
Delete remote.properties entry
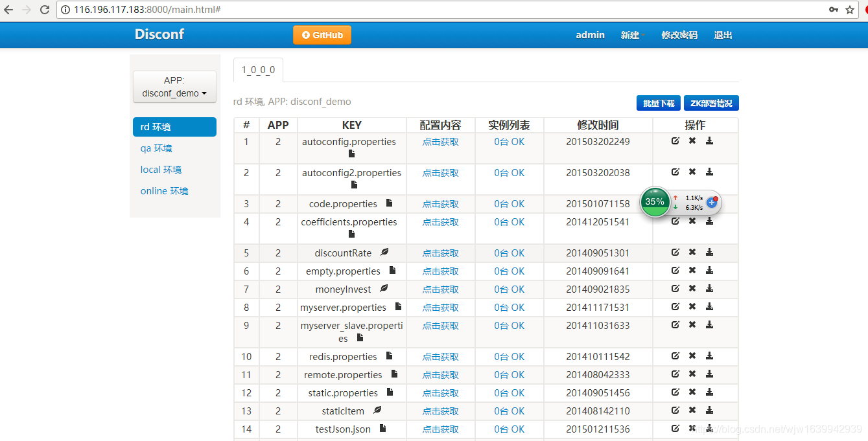(692, 374)
